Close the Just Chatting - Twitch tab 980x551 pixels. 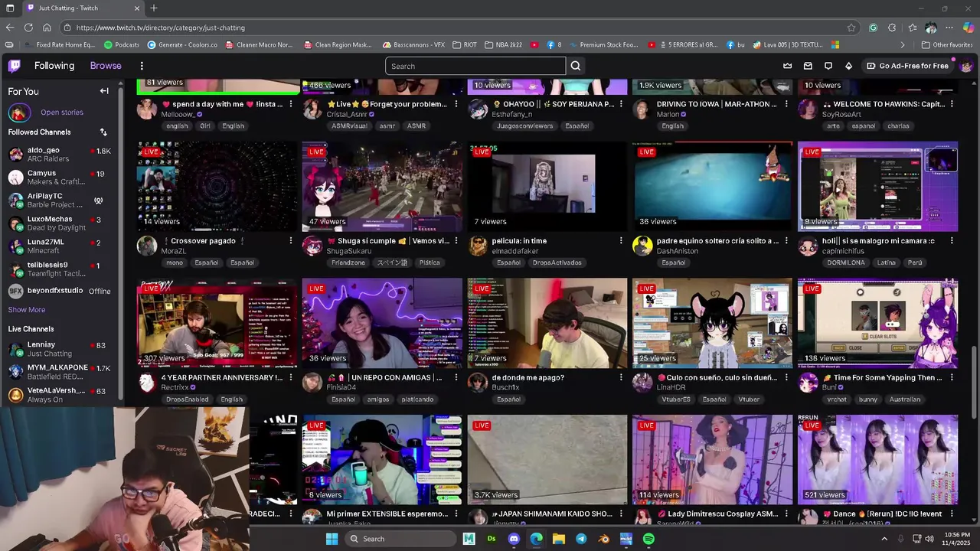coord(137,8)
